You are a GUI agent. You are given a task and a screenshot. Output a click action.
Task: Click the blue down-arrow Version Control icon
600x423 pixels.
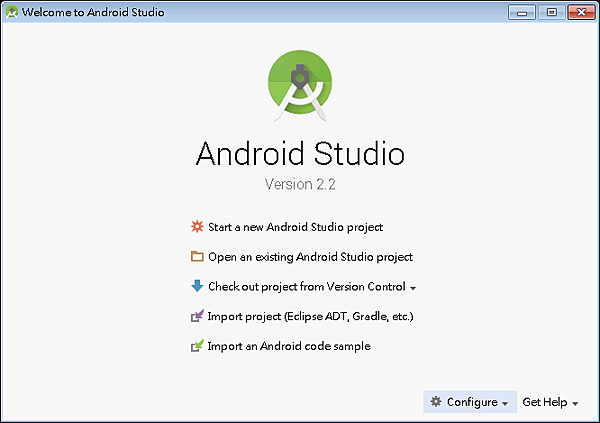pos(197,286)
